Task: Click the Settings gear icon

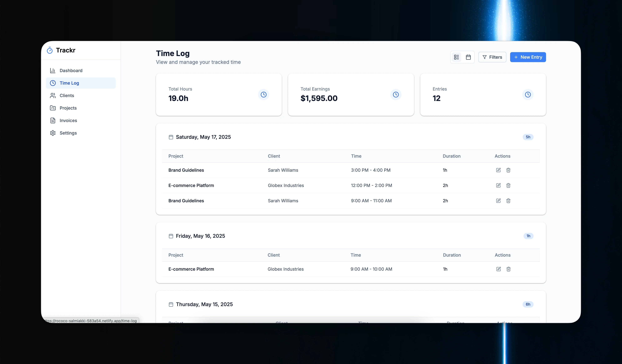Action: 53,133
